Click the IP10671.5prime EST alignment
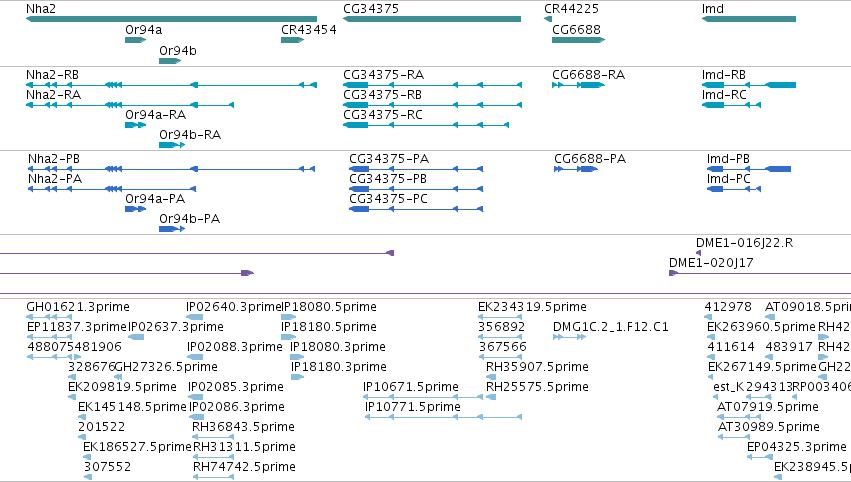The image size is (851, 482). tap(423, 397)
